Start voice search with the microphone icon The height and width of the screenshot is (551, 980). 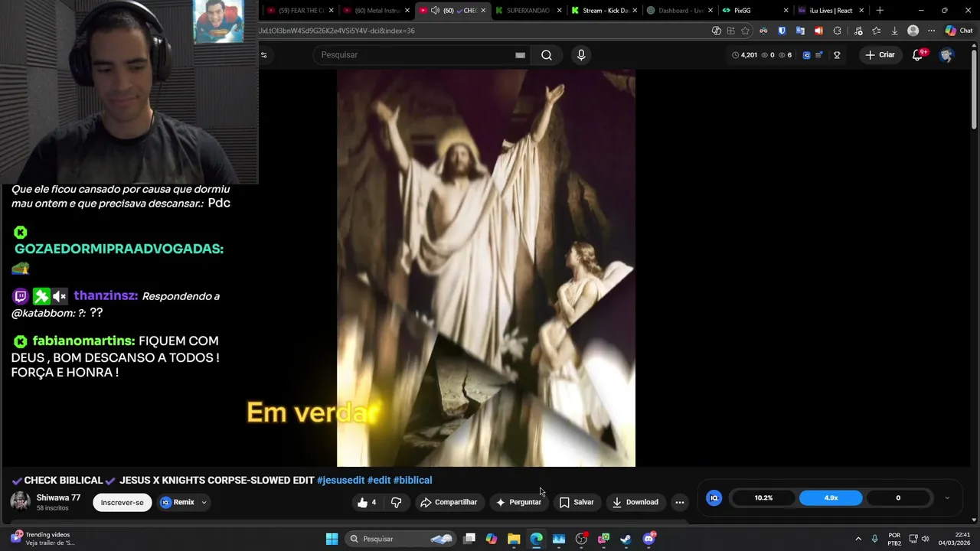581,55
